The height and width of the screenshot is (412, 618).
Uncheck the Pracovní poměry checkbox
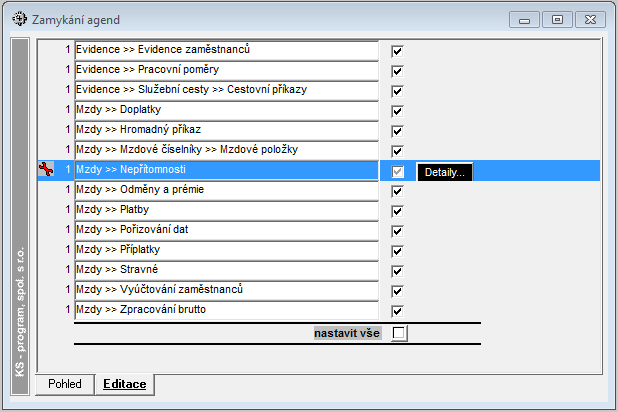click(x=397, y=71)
